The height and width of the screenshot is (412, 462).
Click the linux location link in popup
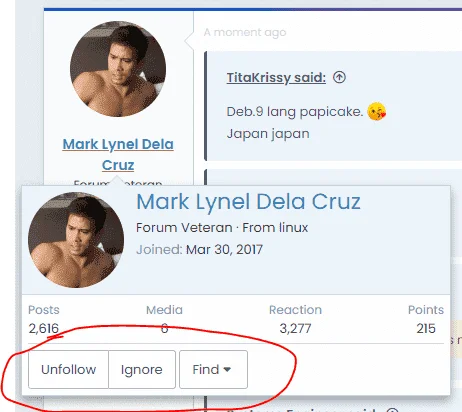(x=293, y=228)
